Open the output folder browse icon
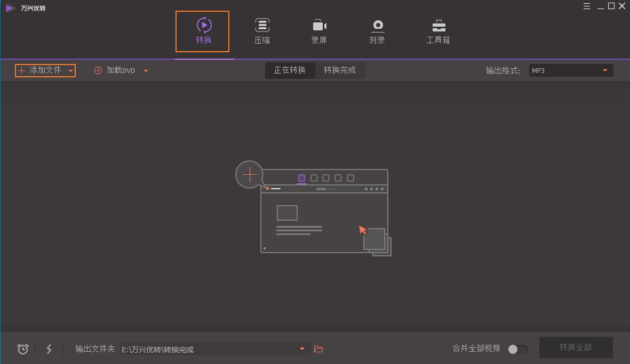Image resolution: width=630 pixels, height=364 pixels. point(318,349)
